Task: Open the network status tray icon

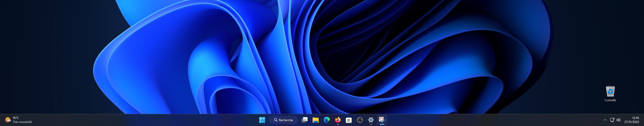Action: pyautogui.click(x=612, y=120)
